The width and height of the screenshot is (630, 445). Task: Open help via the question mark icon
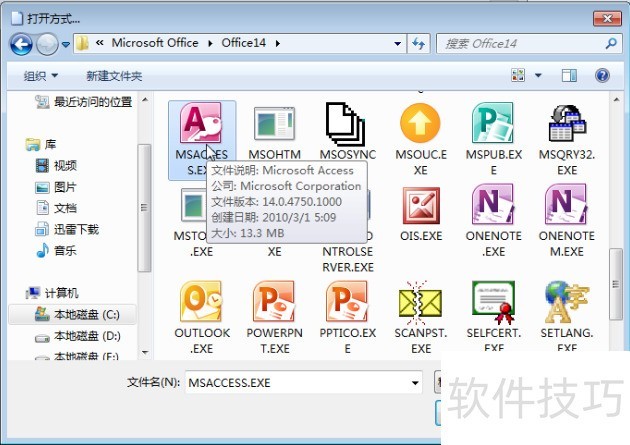pyautogui.click(x=602, y=75)
